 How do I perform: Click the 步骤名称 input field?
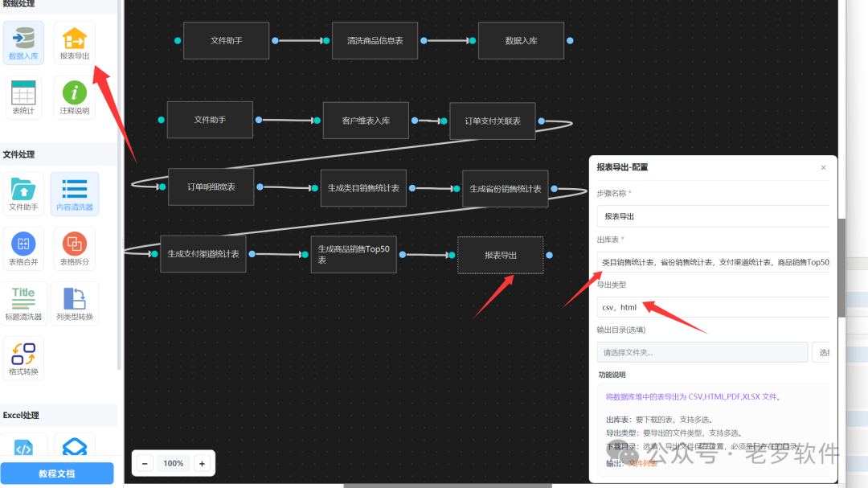[x=714, y=216]
